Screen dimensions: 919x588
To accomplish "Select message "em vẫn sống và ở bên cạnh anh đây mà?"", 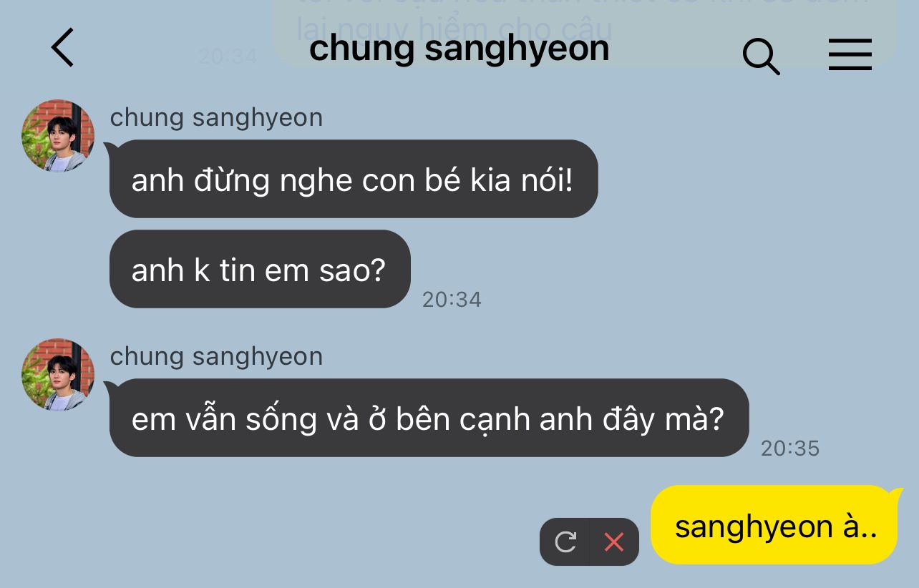I will pyautogui.click(x=429, y=418).
